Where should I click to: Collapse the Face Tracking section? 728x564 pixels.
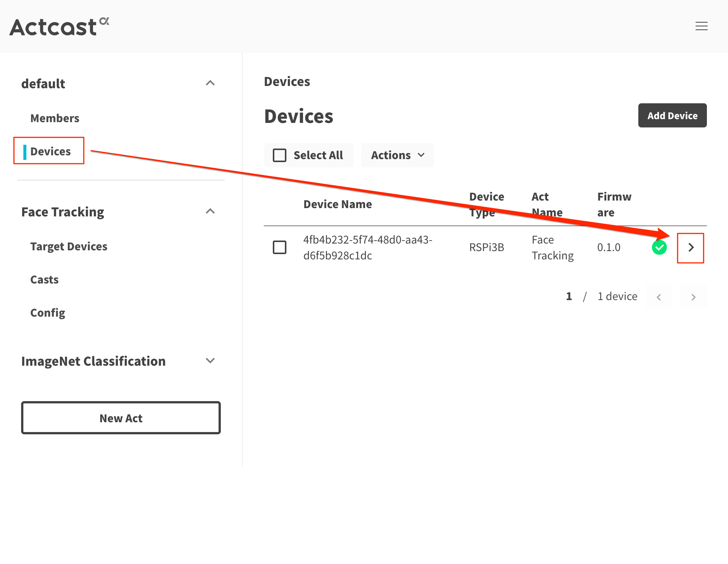(x=211, y=211)
